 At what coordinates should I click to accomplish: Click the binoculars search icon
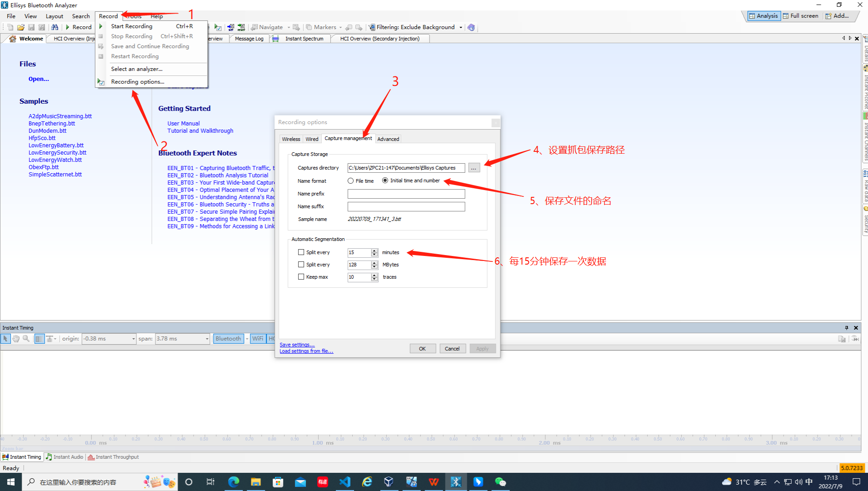click(x=55, y=27)
